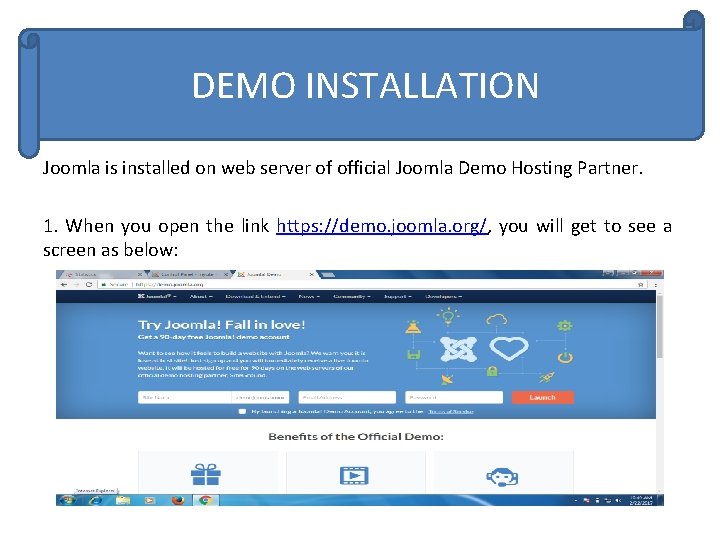Expand the About menu
Image resolution: width=720 pixels, height=540 pixels.
pos(201,297)
